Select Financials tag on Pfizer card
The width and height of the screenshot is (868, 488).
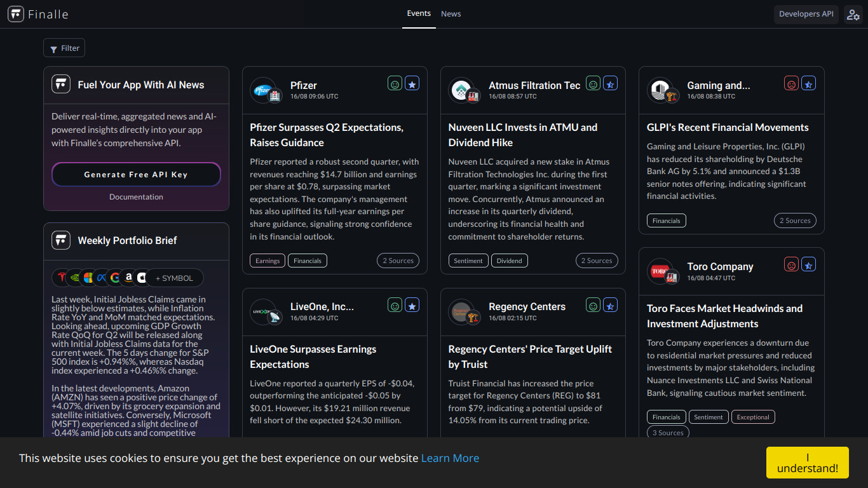tap(308, 261)
